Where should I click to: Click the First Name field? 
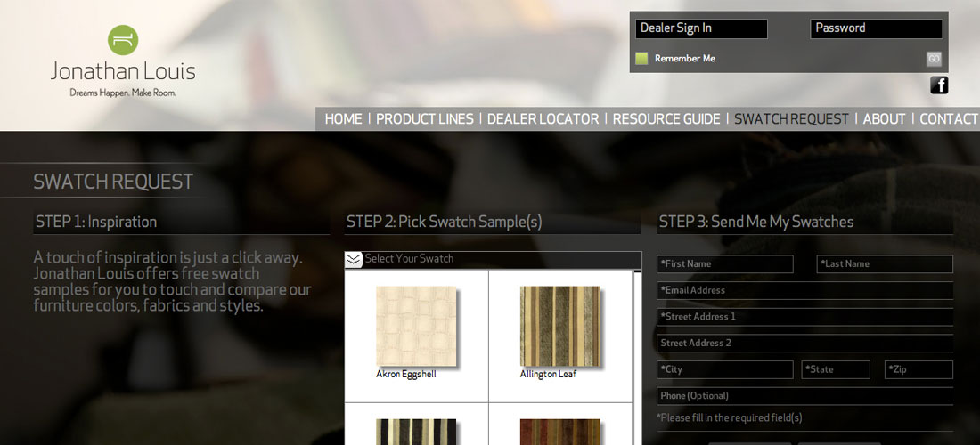pos(725,264)
